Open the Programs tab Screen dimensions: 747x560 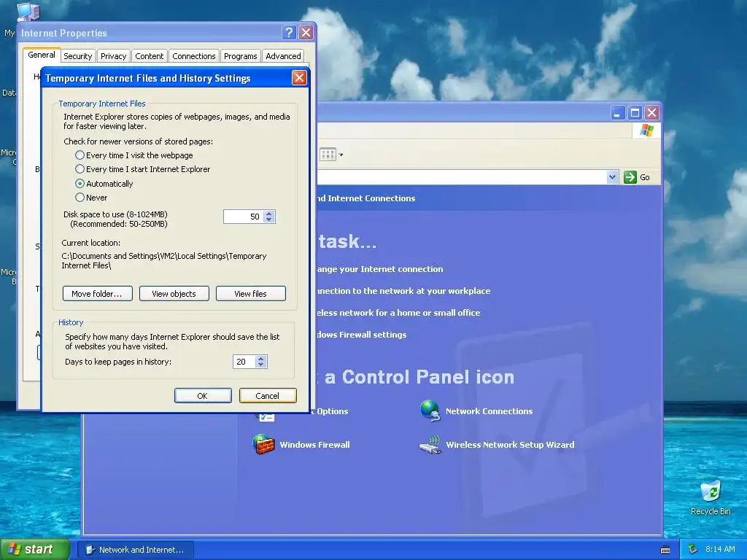click(241, 56)
